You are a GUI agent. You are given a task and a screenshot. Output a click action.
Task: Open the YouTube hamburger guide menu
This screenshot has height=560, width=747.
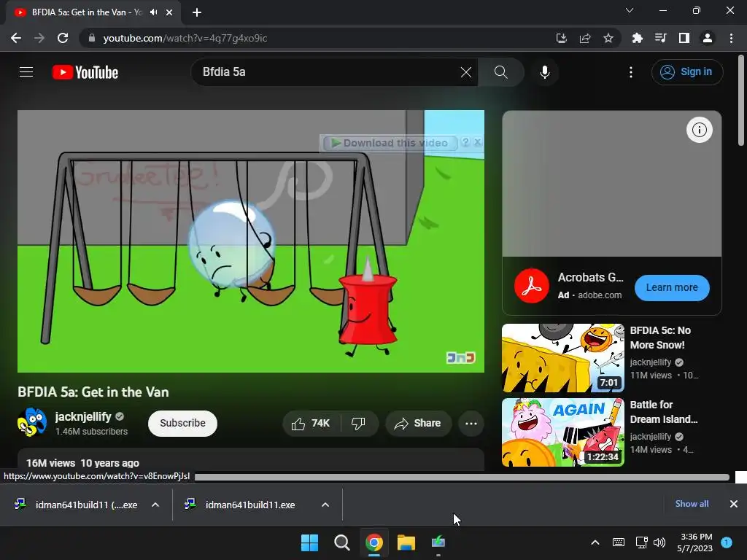coord(26,72)
